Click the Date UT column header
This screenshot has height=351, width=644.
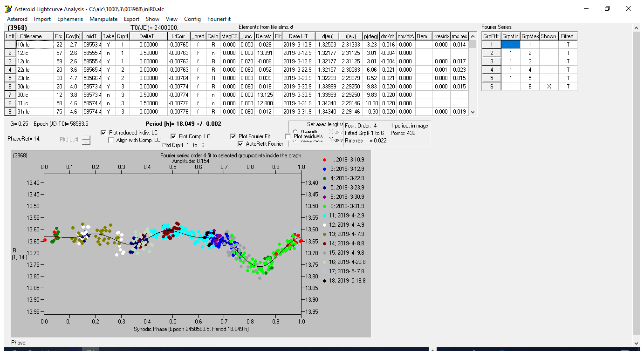point(298,36)
